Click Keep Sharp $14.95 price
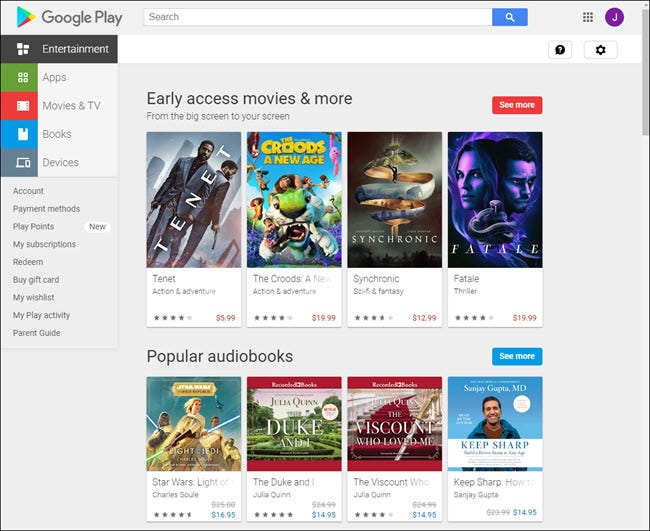This screenshot has height=531, width=650. tap(524, 512)
